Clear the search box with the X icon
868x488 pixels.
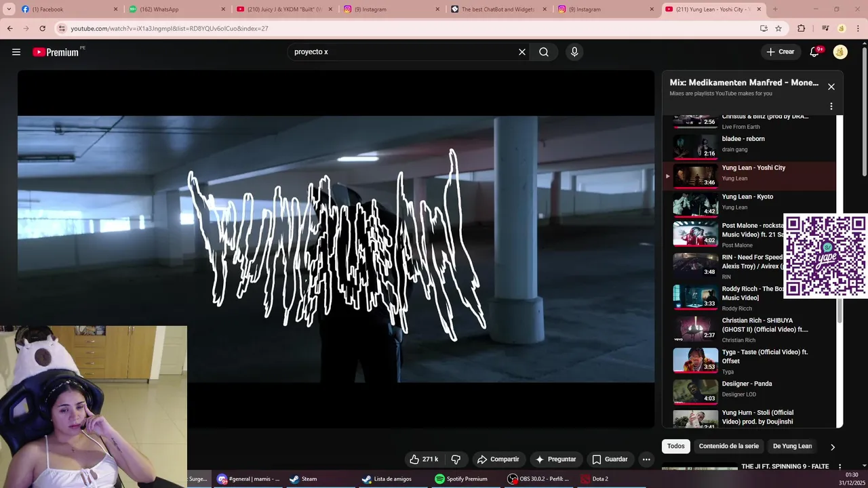point(522,52)
